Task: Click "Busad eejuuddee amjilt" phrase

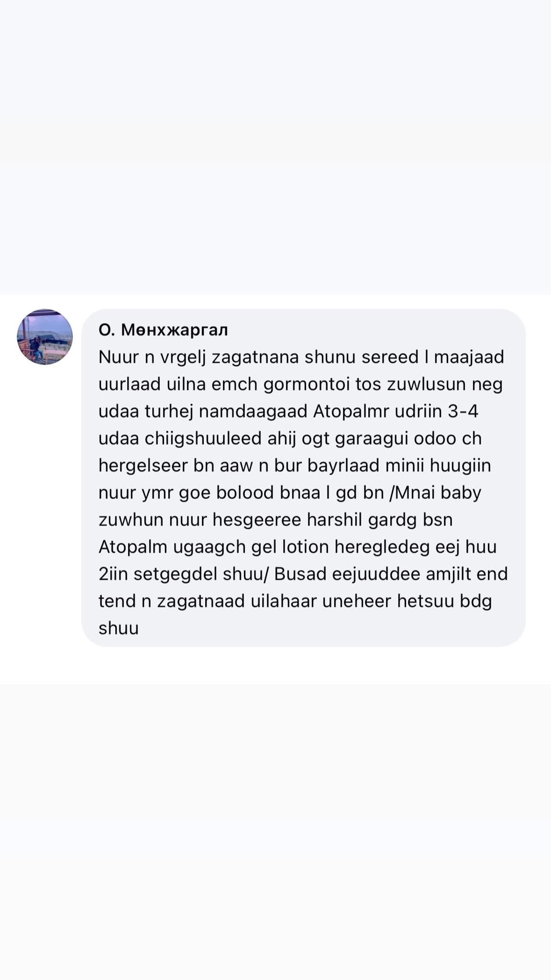Action: (x=362, y=574)
